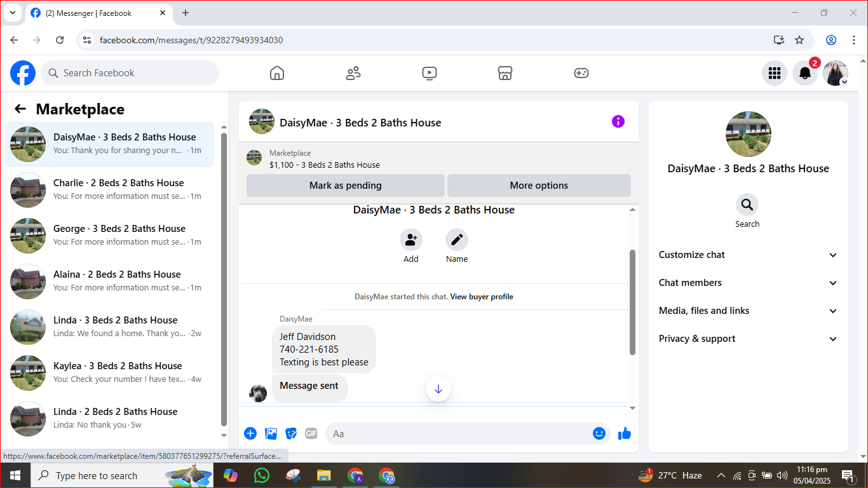Viewport: 868px width, 488px height.
Task: Show hidden system tray icons
Action: point(721,475)
